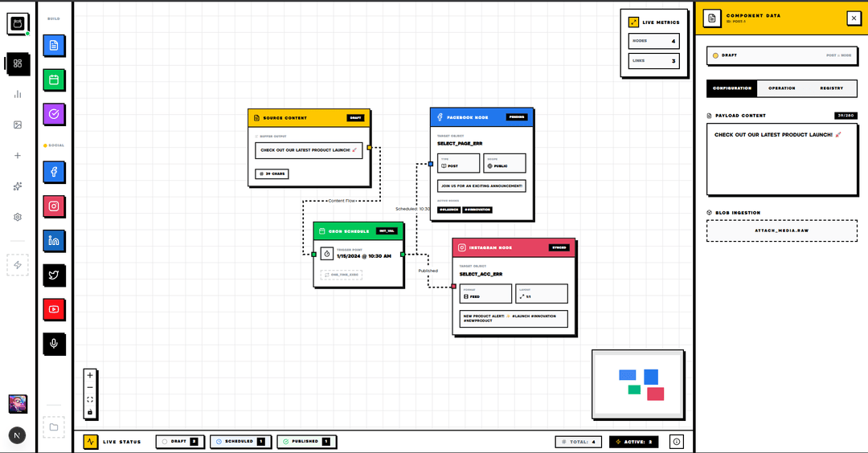
Task: Click the #INNOVATION hashtag chip in Facebook node
Action: click(477, 210)
